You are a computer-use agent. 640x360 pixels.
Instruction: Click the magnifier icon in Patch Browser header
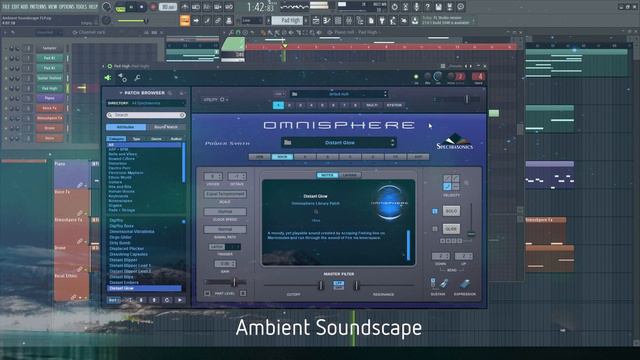pyautogui.click(x=170, y=93)
